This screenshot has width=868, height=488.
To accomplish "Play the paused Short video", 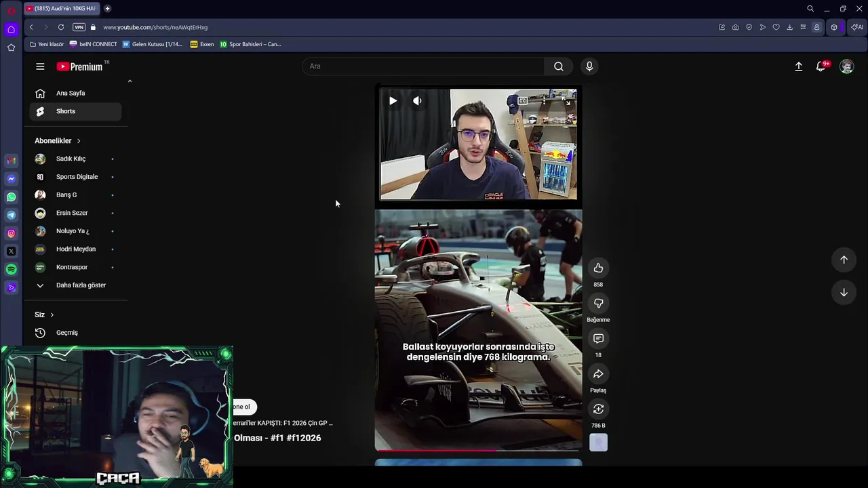I will pos(393,101).
